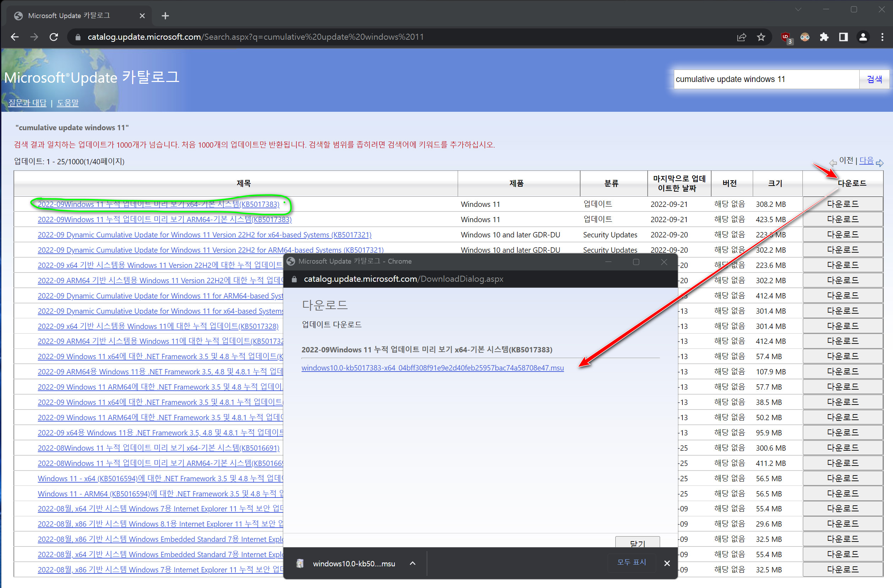The width and height of the screenshot is (893, 588).
Task: Close the Microsoft Update 카탈로그 tab
Action: coord(142,16)
